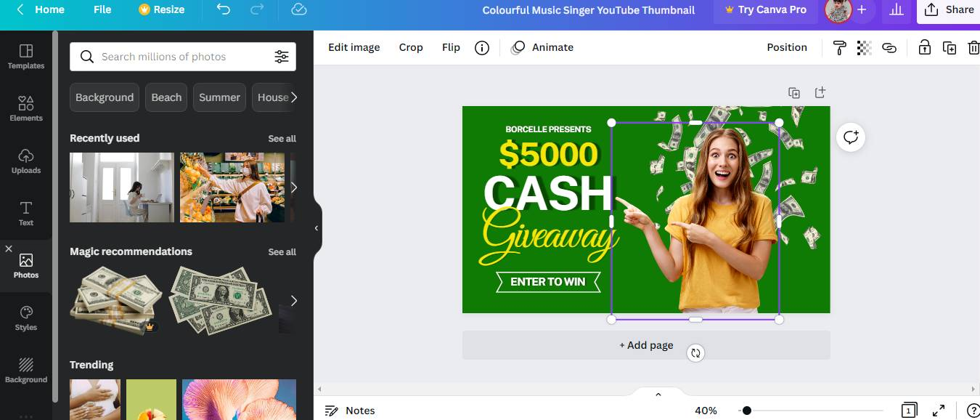The width and height of the screenshot is (980, 420).
Task: Click the photo search field
Action: point(183,57)
